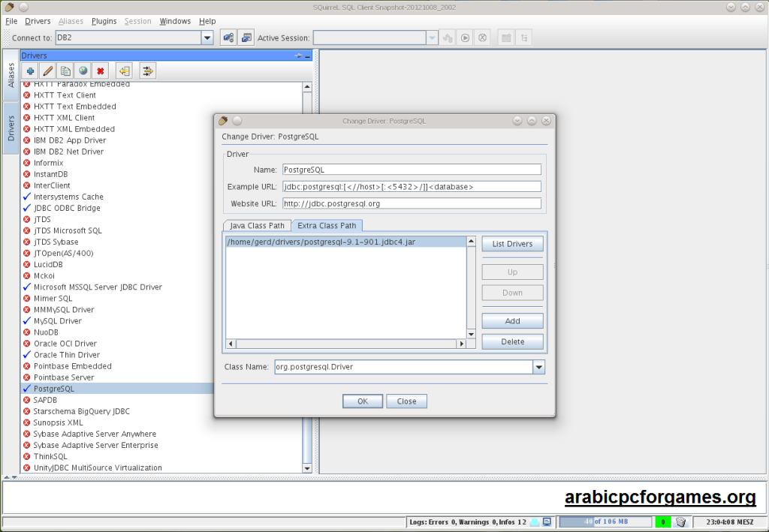Click the Logs errors warnings infos status text
769x532 pixels.
[x=467, y=522]
